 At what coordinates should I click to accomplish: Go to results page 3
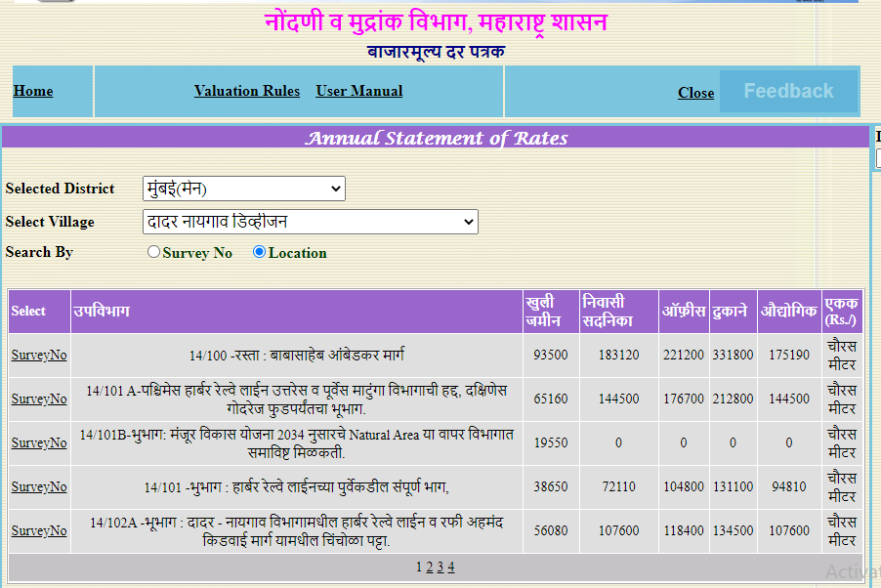point(440,567)
